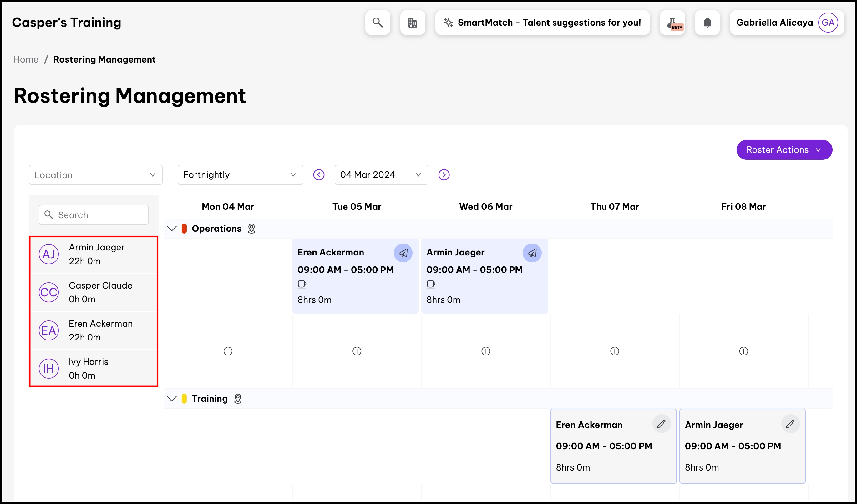Add a shift on Mon 04 Mar

[x=228, y=351]
